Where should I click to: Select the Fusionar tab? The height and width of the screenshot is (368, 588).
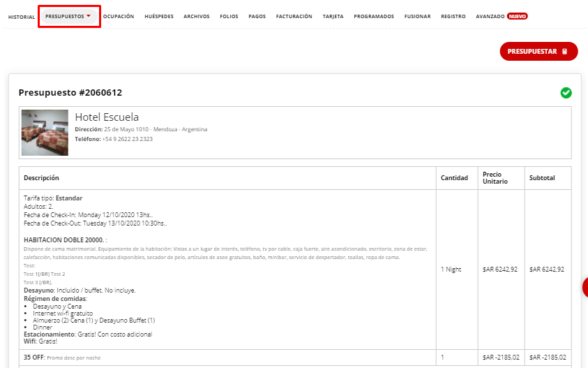coord(417,16)
